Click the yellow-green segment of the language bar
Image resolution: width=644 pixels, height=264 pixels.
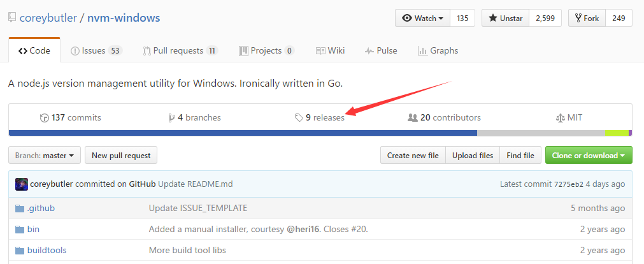tap(617, 133)
